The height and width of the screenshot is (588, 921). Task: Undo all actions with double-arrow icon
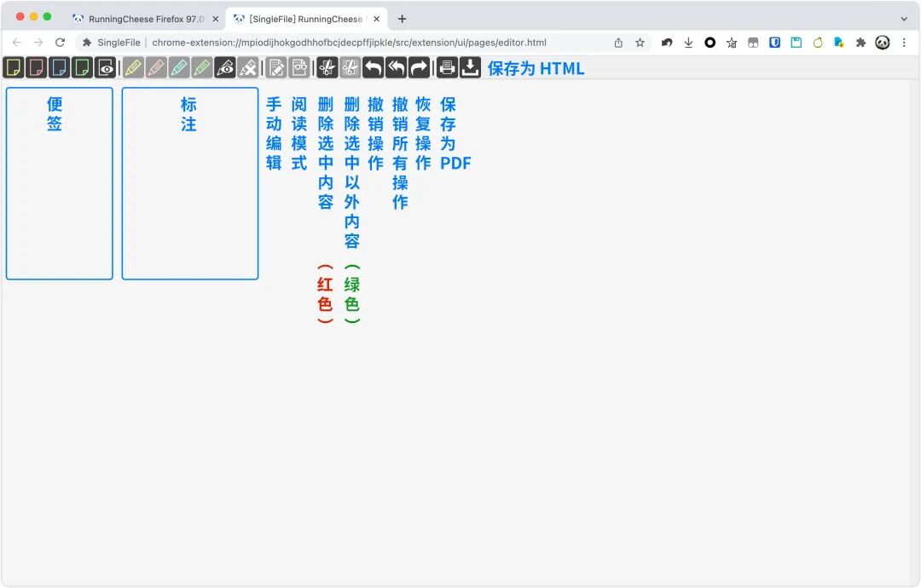coord(396,68)
